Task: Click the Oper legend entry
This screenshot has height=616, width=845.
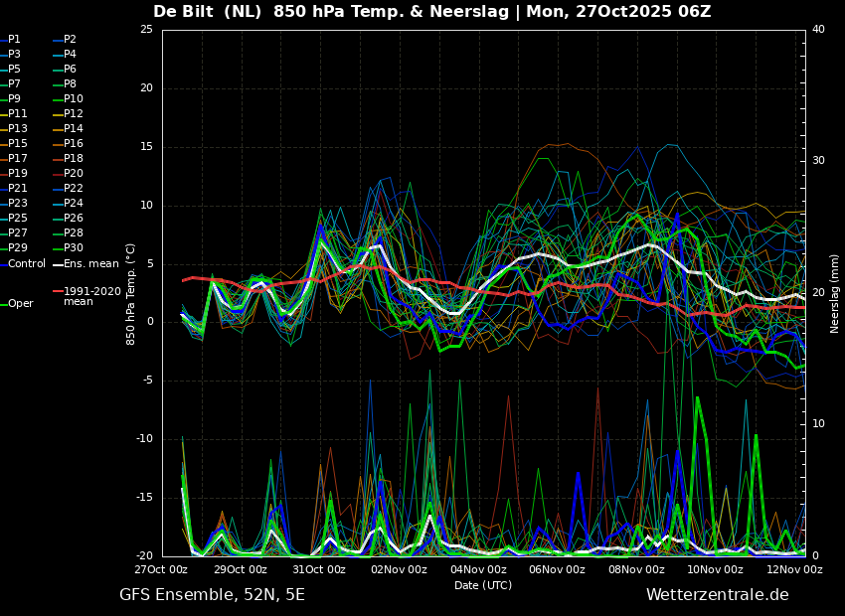Action: 17,304
